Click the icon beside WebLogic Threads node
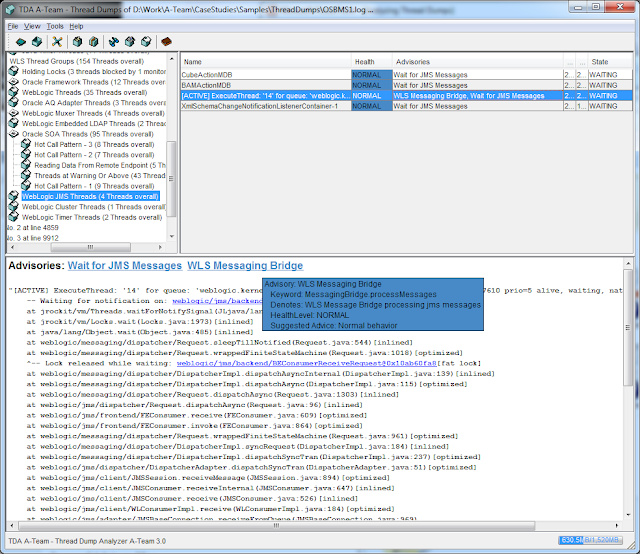 click(13, 92)
